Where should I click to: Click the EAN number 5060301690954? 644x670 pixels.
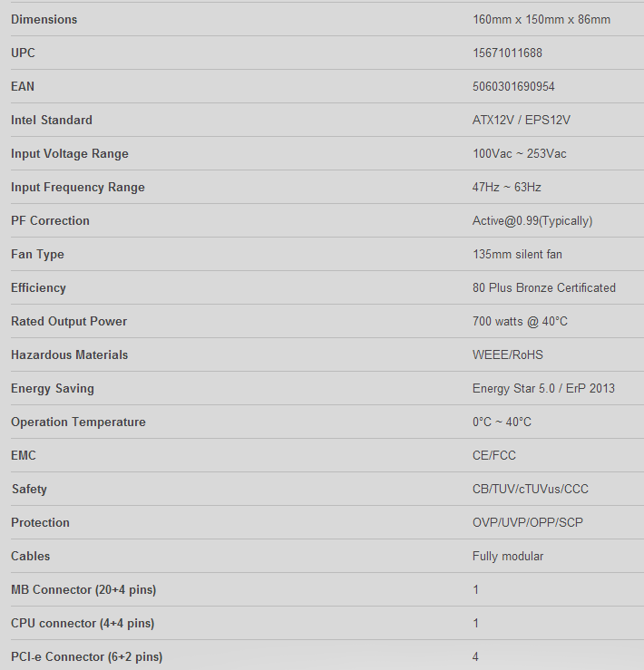pyautogui.click(x=513, y=86)
